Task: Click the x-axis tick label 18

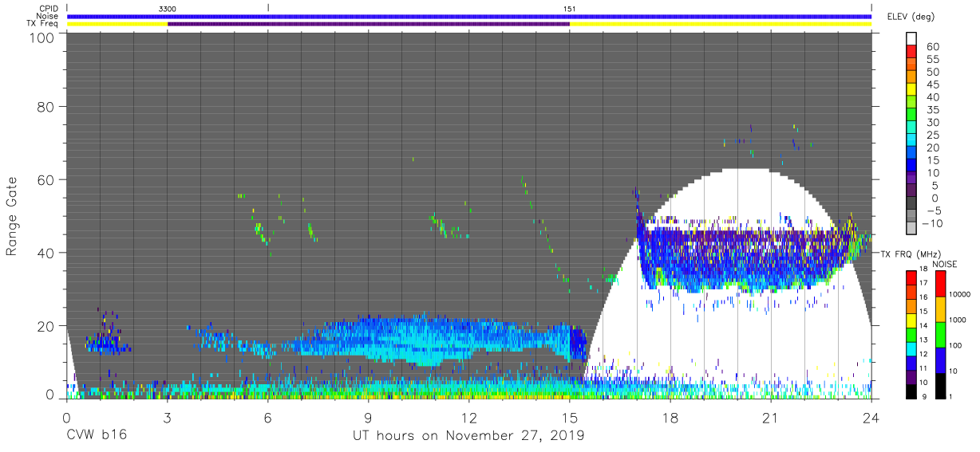Action: click(x=670, y=418)
